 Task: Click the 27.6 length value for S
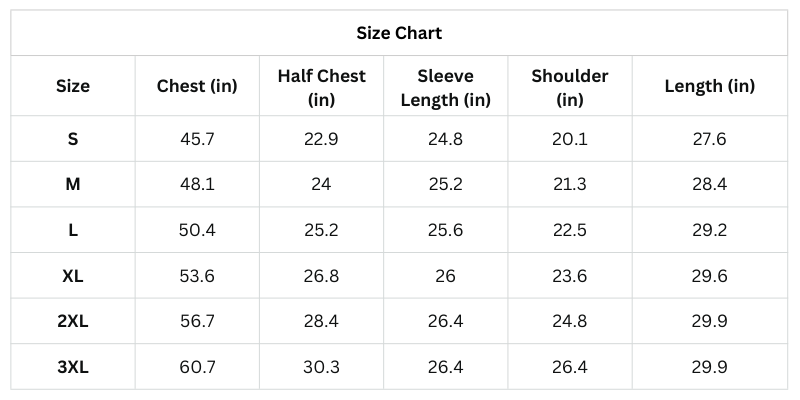pos(709,139)
